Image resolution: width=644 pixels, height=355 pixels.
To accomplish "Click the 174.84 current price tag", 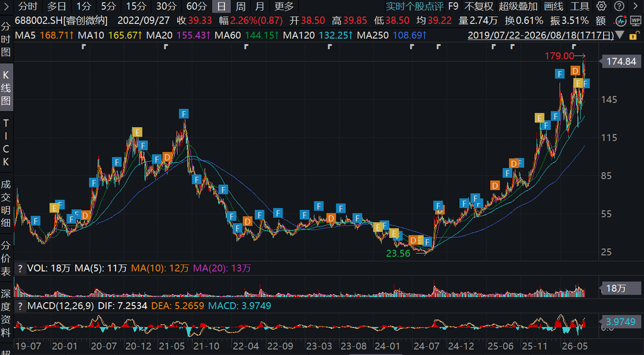I will 621,61.
